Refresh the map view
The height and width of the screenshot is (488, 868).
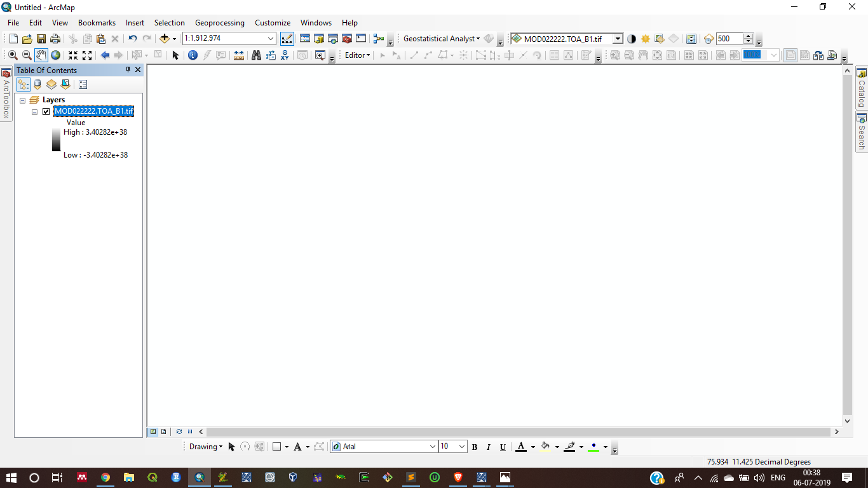[x=179, y=431]
